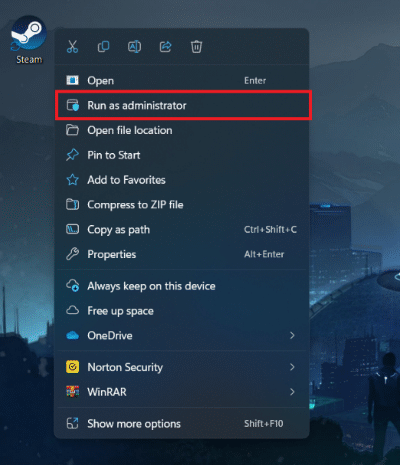Image resolution: width=400 pixels, height=465 pixels.
Task: Click the yellow Norton Security icon
Action: coord(72,367)
